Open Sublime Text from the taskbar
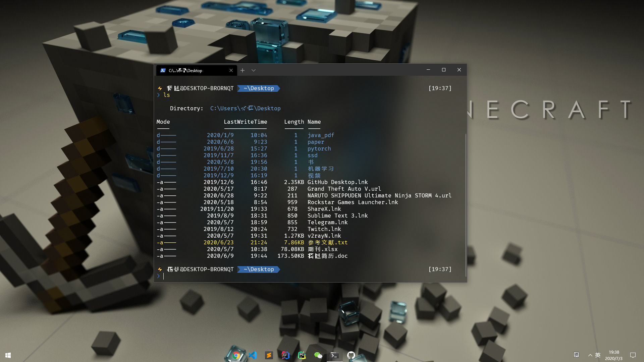This screenshot has width=644, height=362. 269,355
